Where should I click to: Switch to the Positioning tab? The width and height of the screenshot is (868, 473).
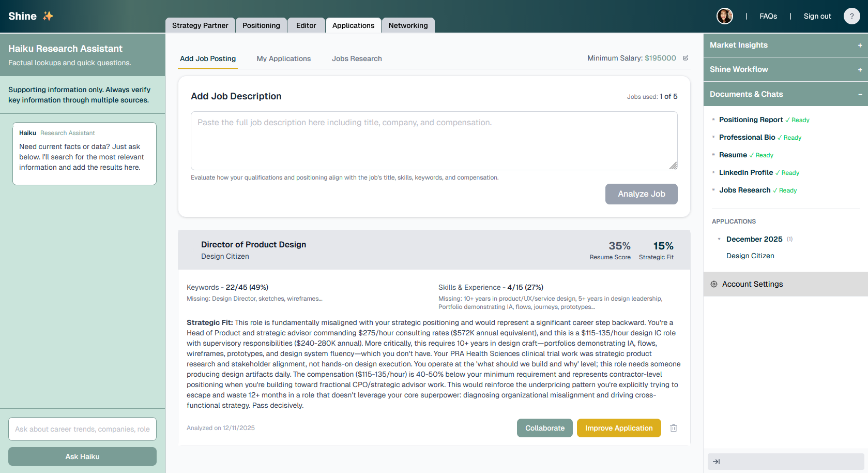pyautogui.click(x=261, y=25)
